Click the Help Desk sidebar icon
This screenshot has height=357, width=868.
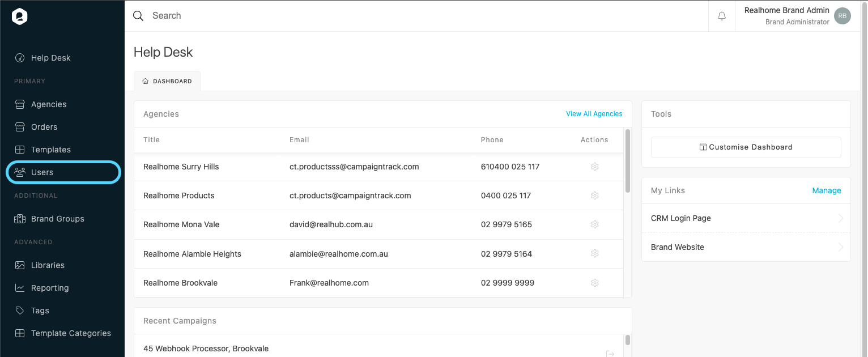point(20,58)
